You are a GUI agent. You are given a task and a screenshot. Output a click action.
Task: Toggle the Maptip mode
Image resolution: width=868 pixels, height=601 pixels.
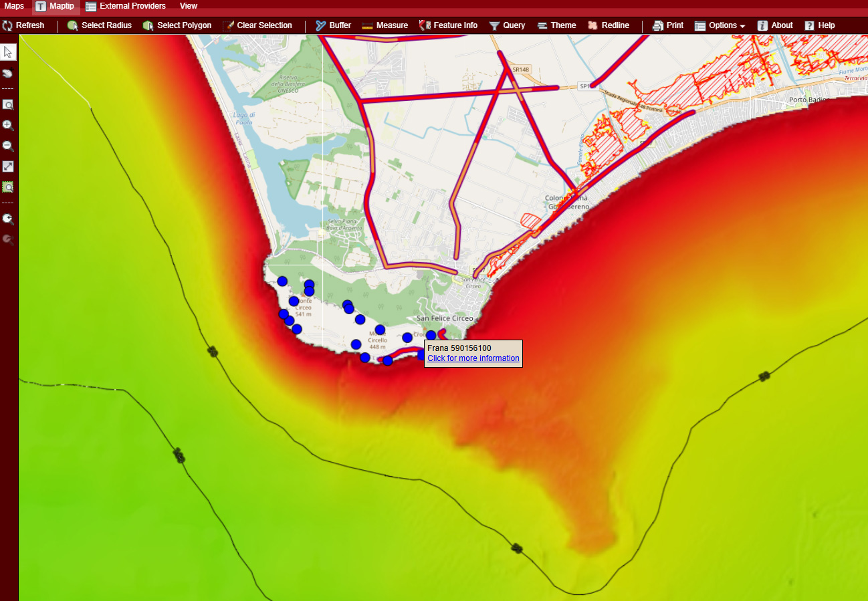(56, 6)
